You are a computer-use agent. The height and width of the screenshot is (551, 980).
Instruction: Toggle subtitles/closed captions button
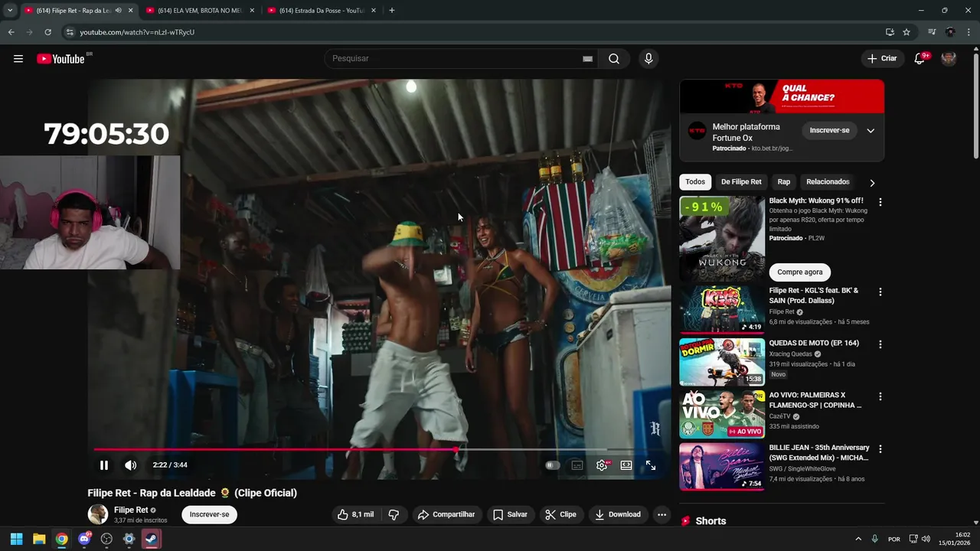pos(577,465)
